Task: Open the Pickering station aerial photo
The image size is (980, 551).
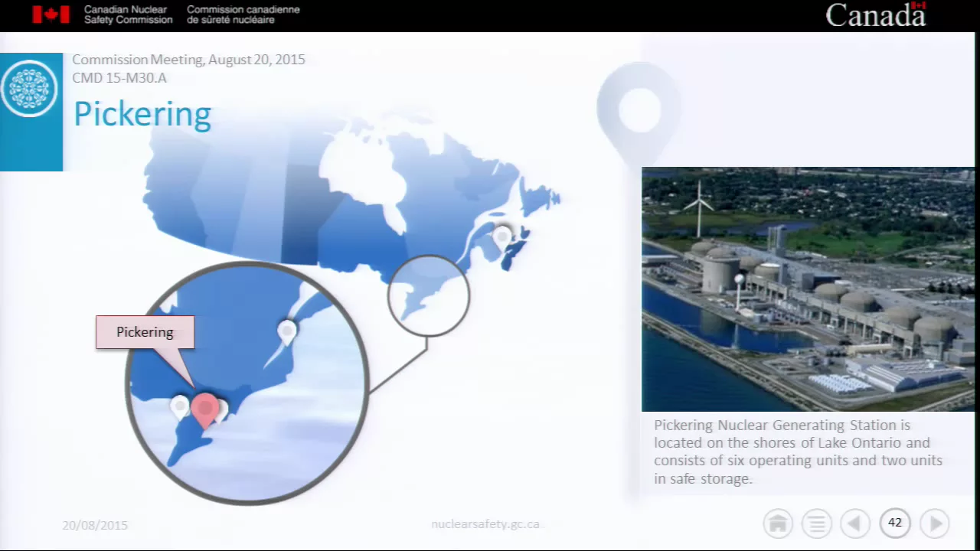Action: point(808,289)
